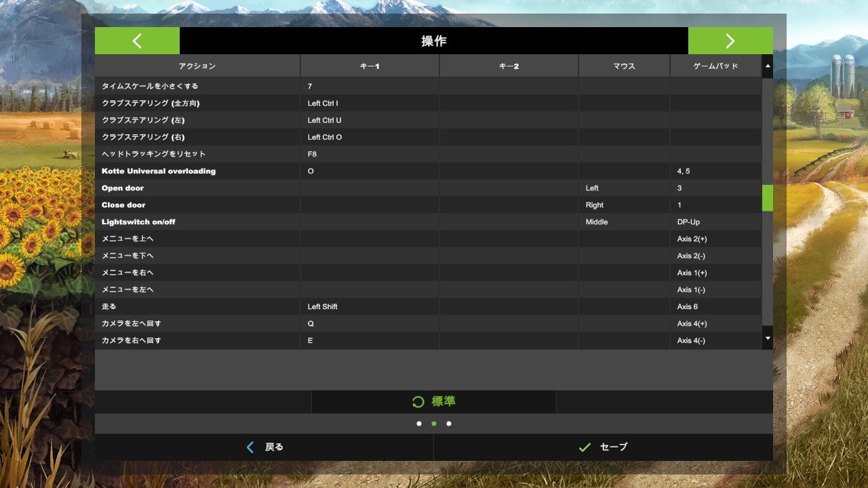Click the refresh icon beside 標準
Viewport: 868px width, 488px height.
418,402
